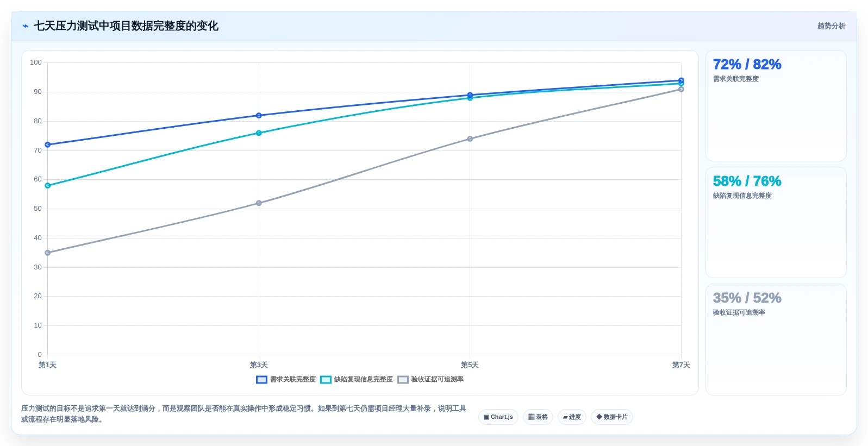Click the lightning icon beside the title
The image size is (868, 446).
26,26
